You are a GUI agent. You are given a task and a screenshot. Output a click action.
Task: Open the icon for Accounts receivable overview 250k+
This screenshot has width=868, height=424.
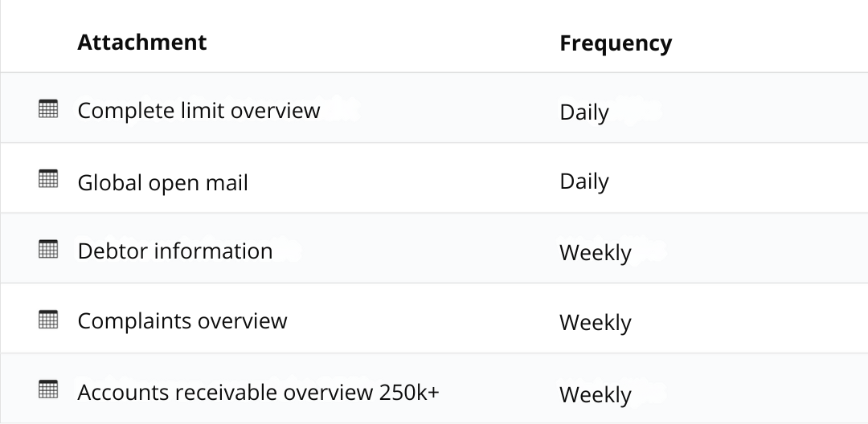[48, 390]
